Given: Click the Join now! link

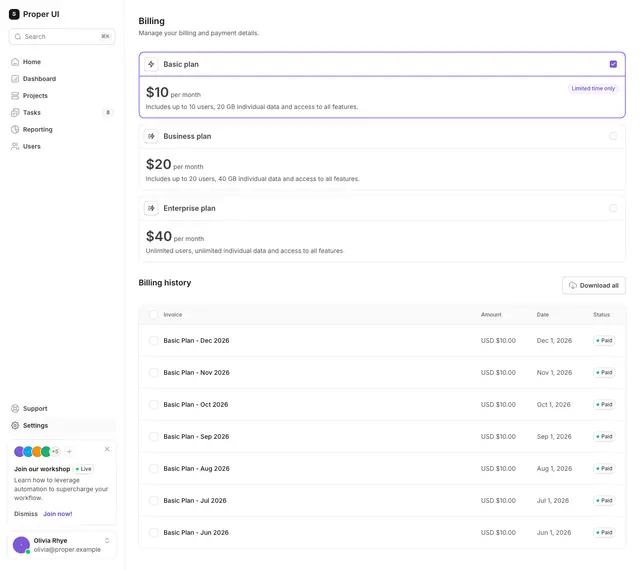Looking at the screenshot, I should [58, 514].
